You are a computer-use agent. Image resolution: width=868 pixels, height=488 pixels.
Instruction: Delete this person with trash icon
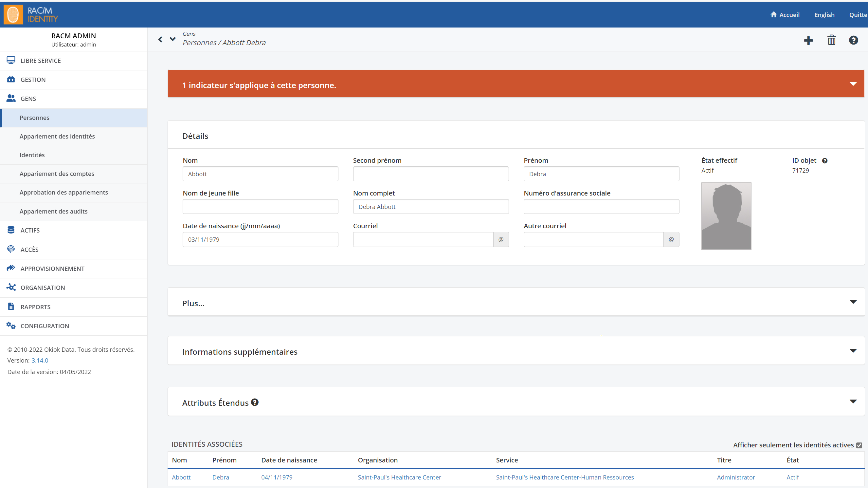point(831,40)
